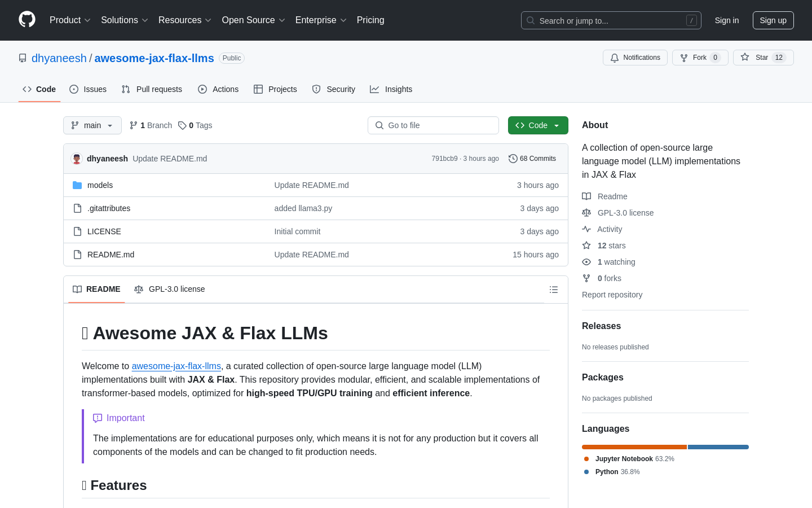Click the scale icon beside GPL-3.0 license
This screenshot has height=508, width=812.
point(586,213)
